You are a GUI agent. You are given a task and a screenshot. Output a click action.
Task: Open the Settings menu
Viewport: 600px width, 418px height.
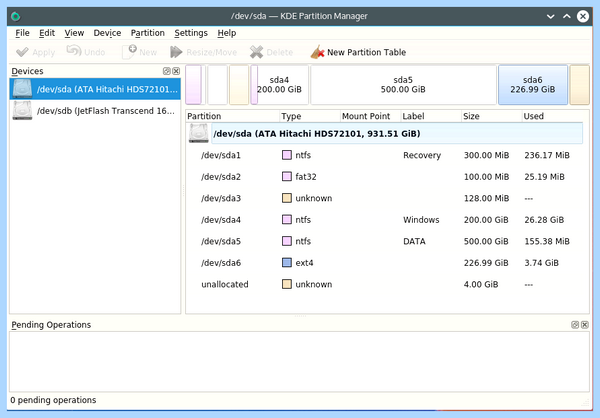191,33
